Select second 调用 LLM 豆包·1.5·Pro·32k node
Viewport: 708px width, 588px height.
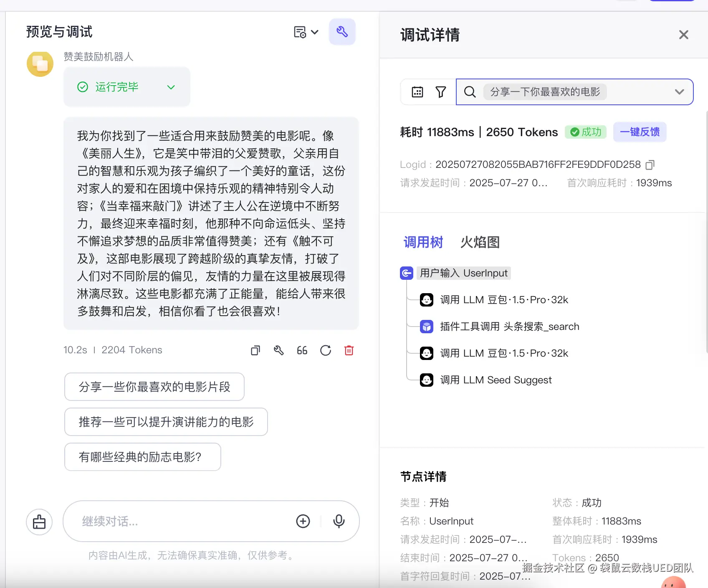coord(504,353)
